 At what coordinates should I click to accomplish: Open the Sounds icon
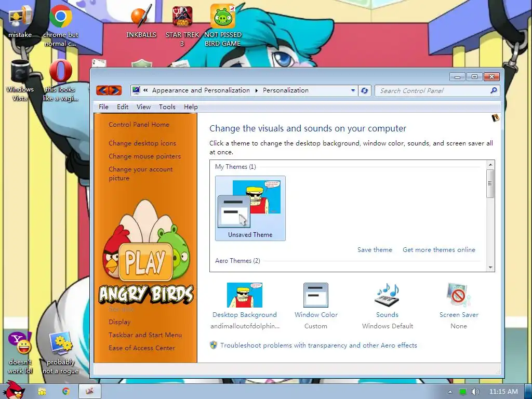[387, 295]
